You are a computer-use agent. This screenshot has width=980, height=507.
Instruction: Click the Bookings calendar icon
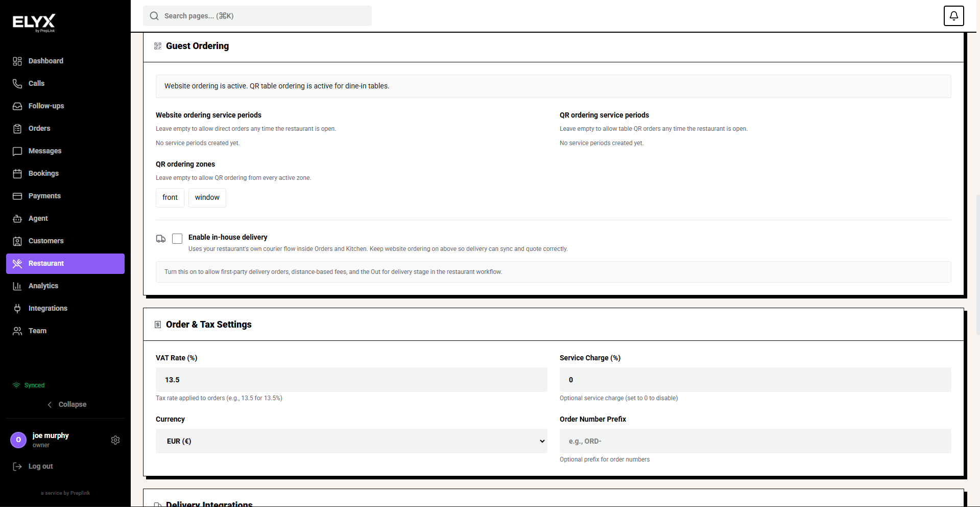17,174
